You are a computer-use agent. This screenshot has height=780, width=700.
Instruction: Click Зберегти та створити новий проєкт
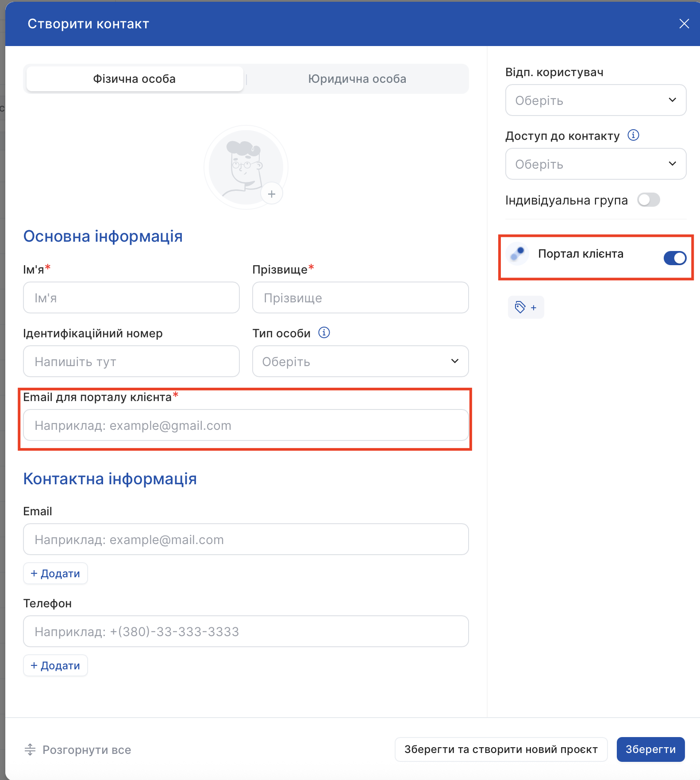[x=501, y=749]
